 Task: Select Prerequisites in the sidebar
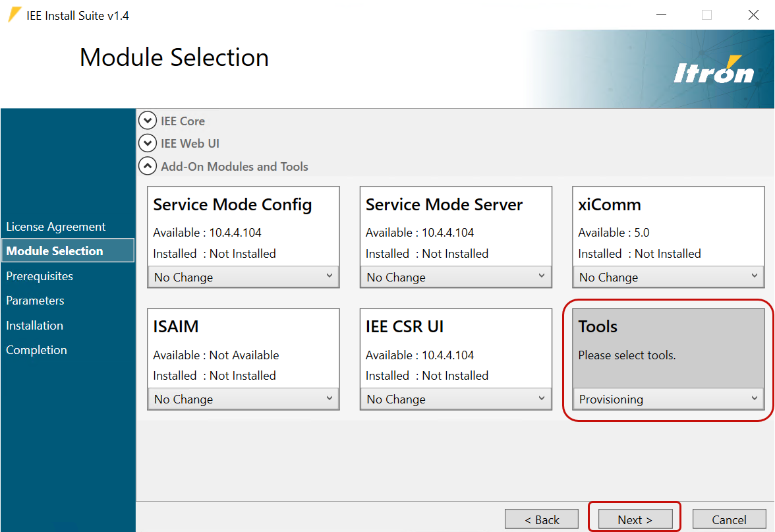click(40, 276)
